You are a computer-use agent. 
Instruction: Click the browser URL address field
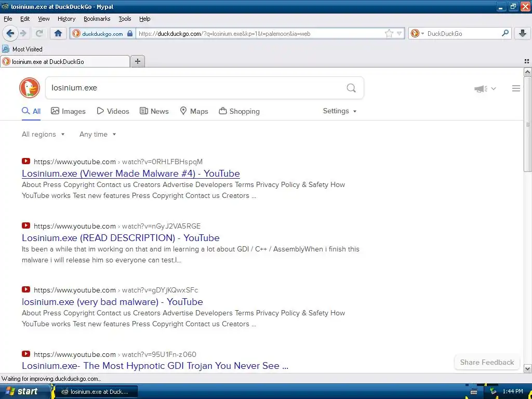pos(260,34)
